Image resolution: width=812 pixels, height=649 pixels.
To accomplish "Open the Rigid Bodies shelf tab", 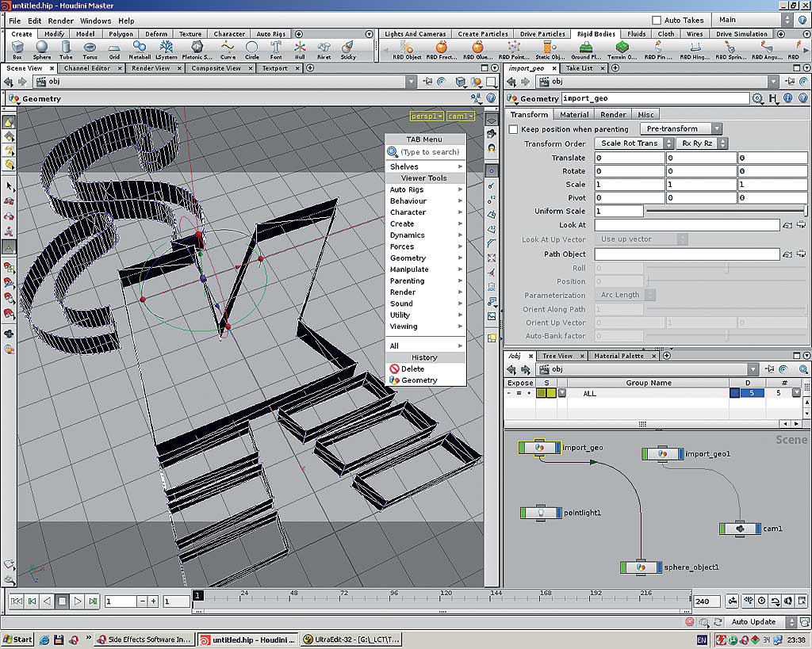I will pos(596,34).
